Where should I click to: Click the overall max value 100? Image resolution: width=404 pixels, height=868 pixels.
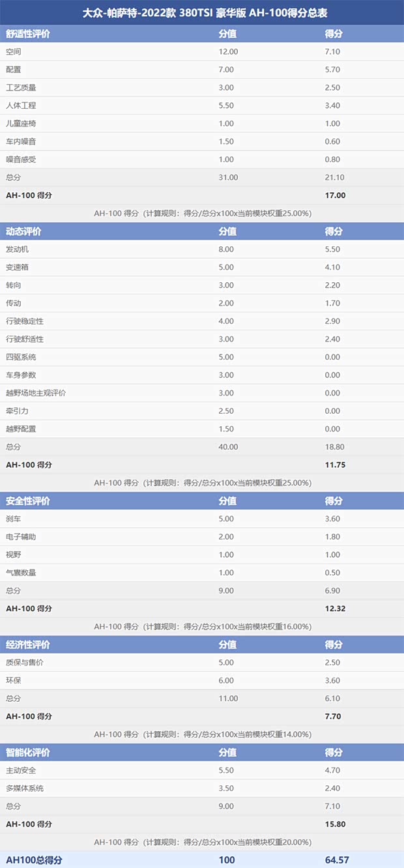tap(227, 860)
